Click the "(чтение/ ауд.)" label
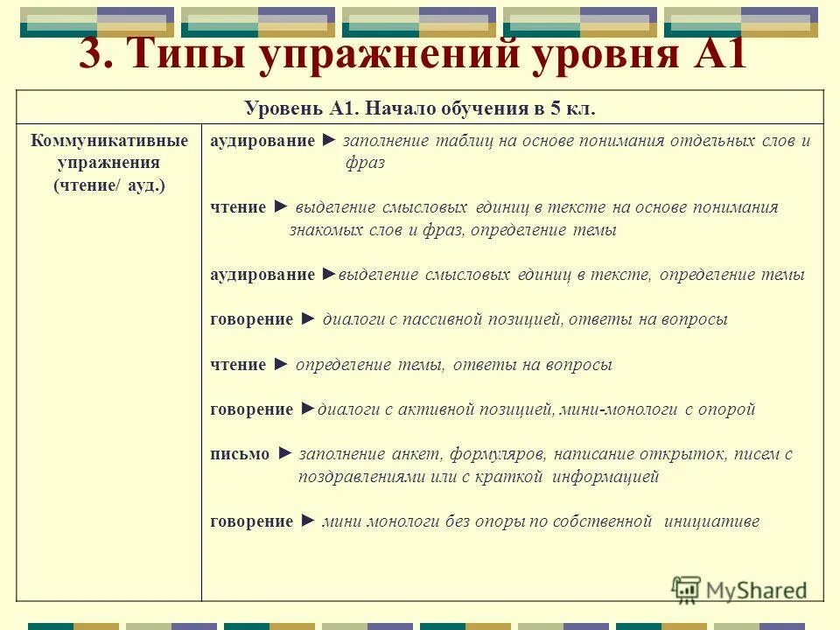This screenshot has height=630, width=840. pos(109,185)
